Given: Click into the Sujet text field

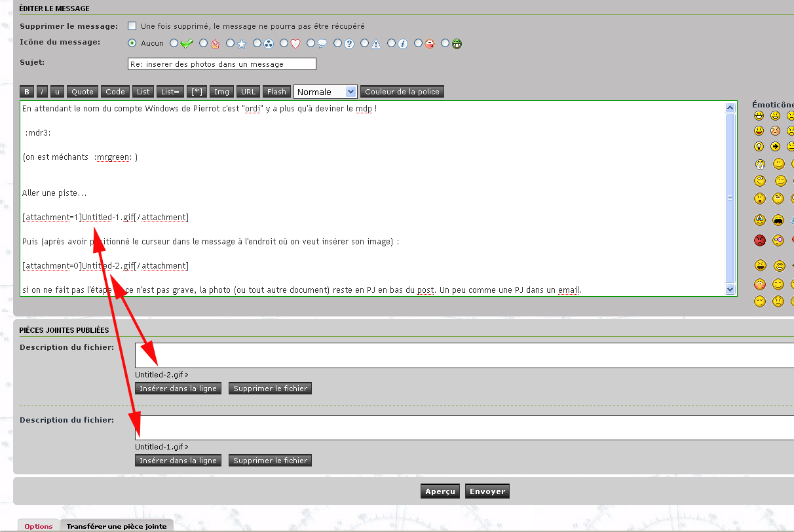Looking at the screenshot, I should (221, 64).
